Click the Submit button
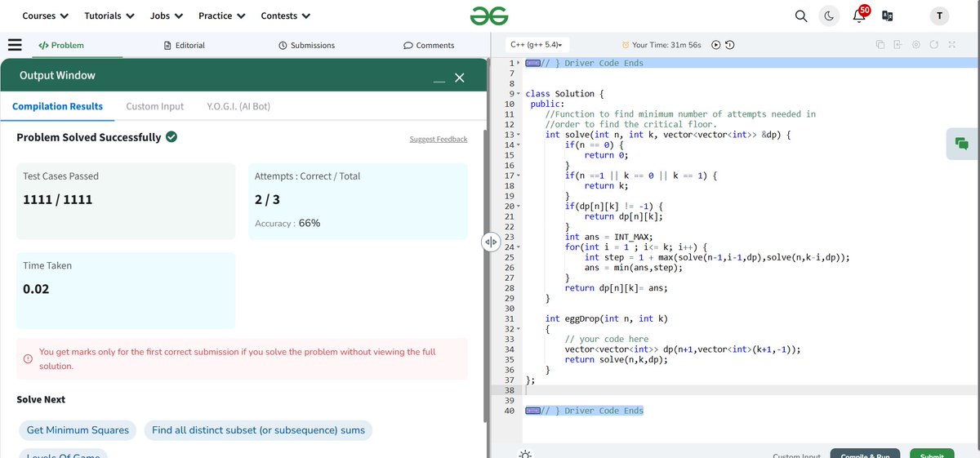The height and width of the screenshot is (458, 980). click(932, 454)
